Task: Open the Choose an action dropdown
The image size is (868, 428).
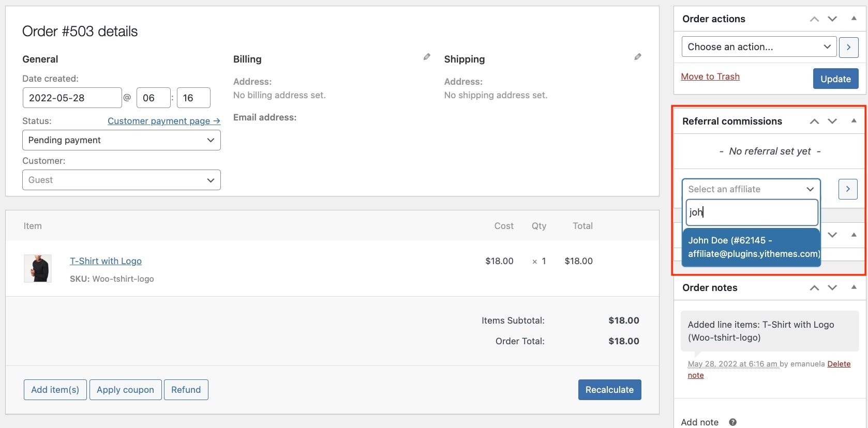Action: 759,47
